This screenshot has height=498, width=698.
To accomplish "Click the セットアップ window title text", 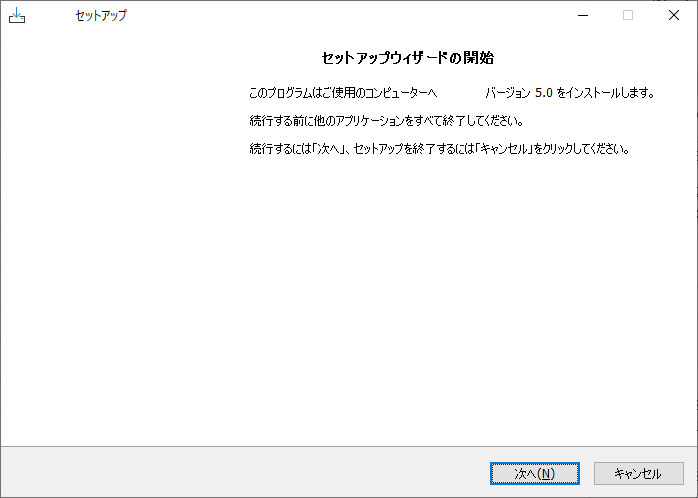I will (x=101, y=16).
